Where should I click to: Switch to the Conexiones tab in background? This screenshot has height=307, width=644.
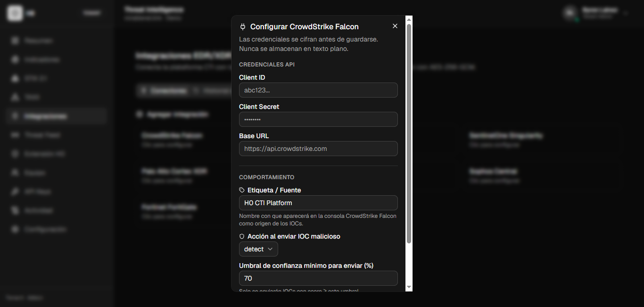pos(164,91)
